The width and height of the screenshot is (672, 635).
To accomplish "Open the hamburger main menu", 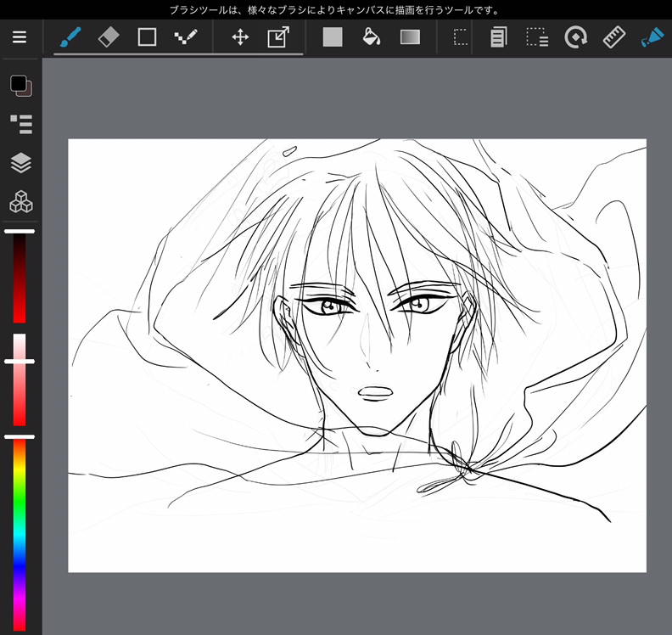I will pyautogui.click(x=20, y=37).
